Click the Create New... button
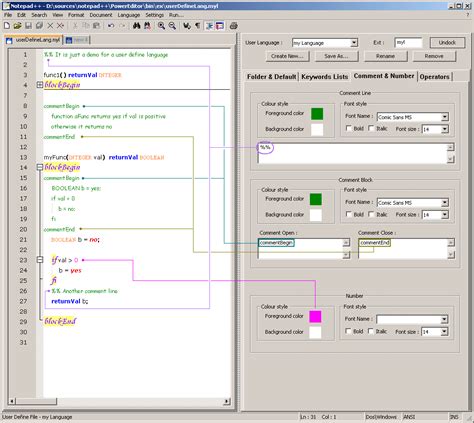The width and height of the screenshot is (474, 423). [x=287, y=56]
